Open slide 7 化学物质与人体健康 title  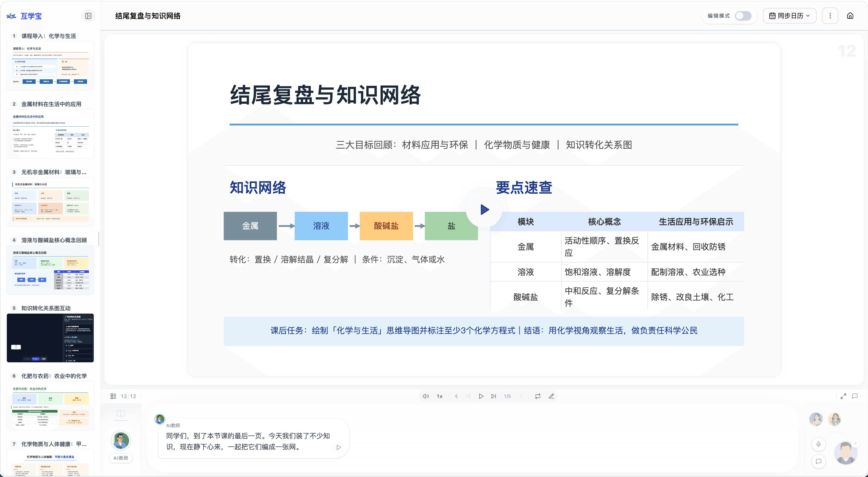(x=54, y=444)
